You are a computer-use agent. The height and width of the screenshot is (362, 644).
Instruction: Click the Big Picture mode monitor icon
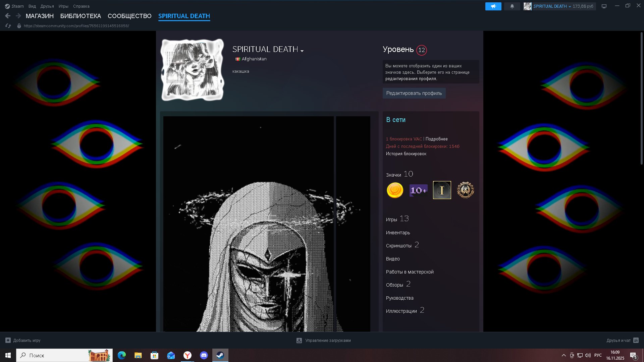[604, 6]
